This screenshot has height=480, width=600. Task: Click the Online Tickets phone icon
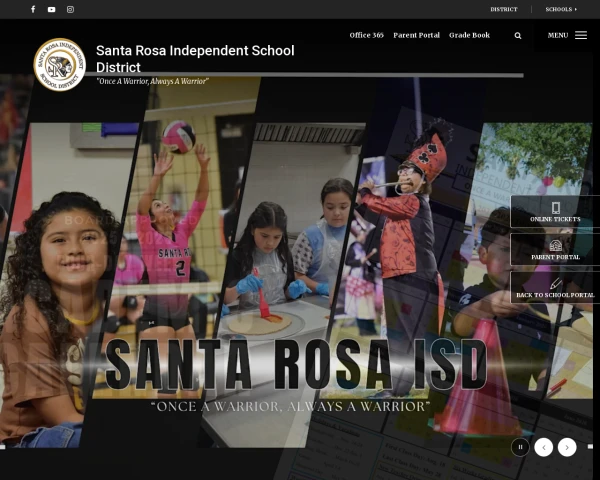[x=556, y=207]
